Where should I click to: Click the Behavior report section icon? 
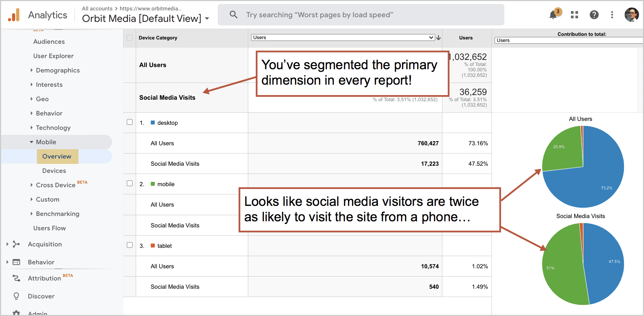click(16, 262)
